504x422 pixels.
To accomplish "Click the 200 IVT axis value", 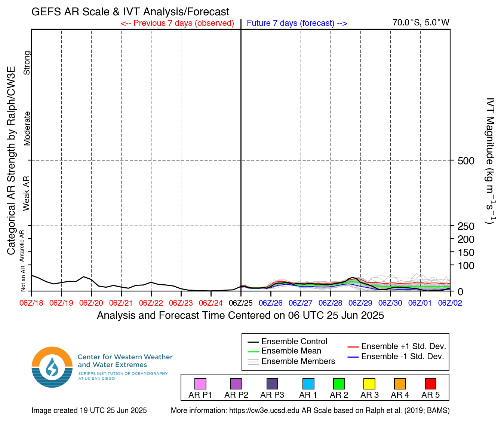I will click(x=466, y=239).
